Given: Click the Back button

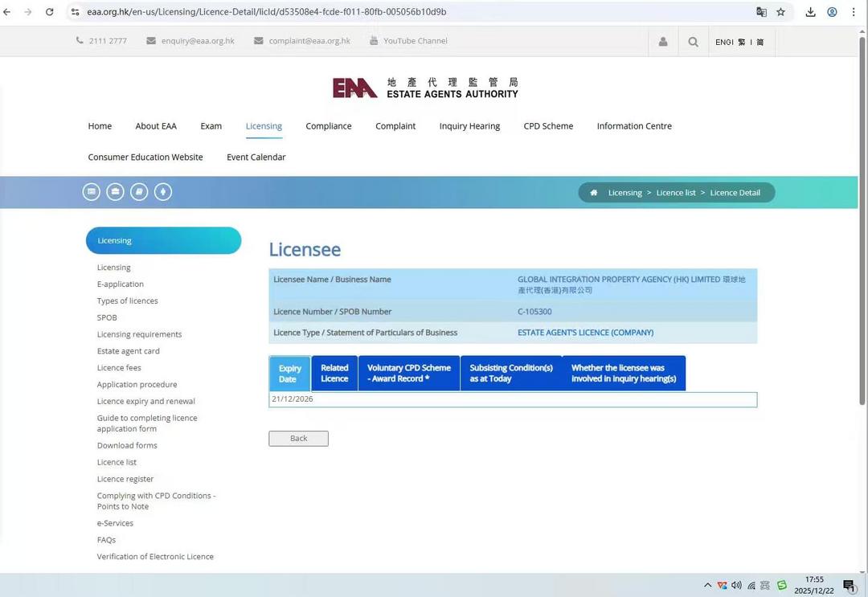Looking at the screenshot, I should pos(298,439).
